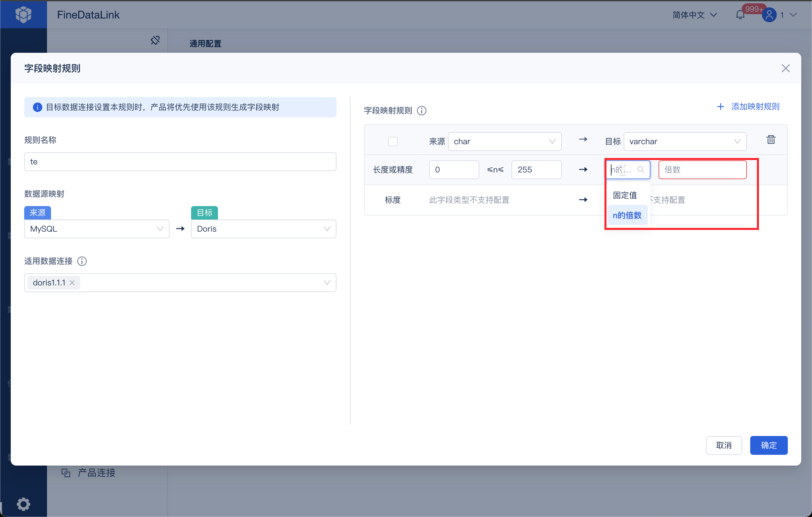812x517 pixels.
Task: Click the 确定 confirm button
Action: (x=768, y=445)
